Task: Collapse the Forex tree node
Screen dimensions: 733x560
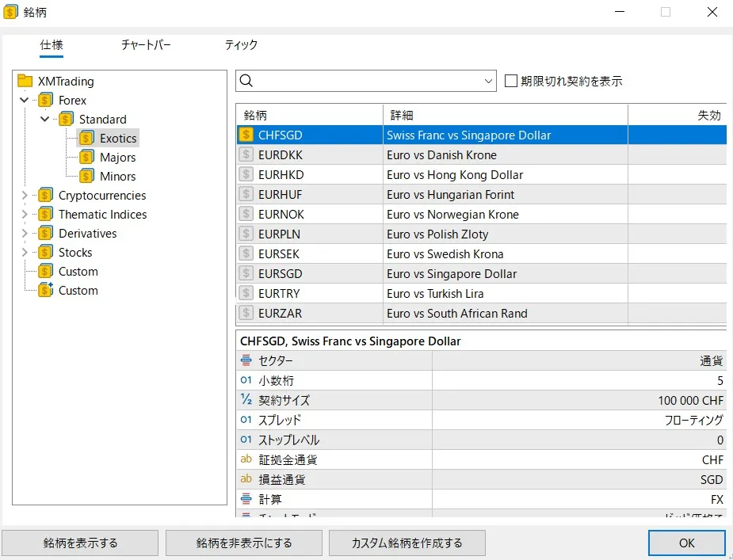Action: click(25, 101)
